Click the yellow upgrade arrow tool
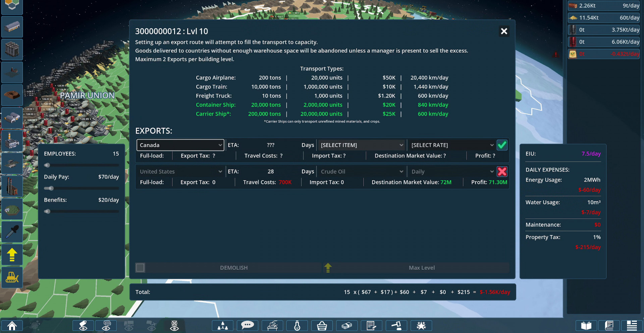 pos(12,255)
